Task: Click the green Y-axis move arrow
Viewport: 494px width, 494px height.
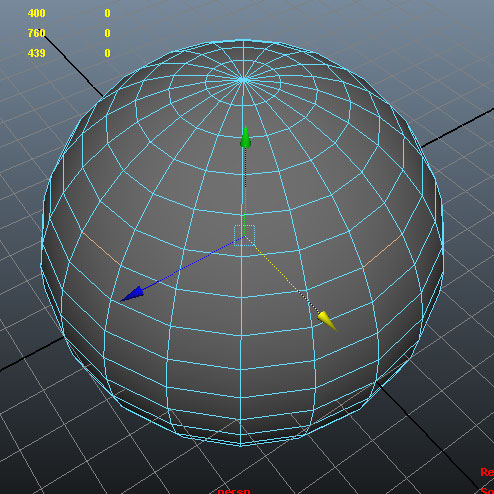Action: pos(246,137)
